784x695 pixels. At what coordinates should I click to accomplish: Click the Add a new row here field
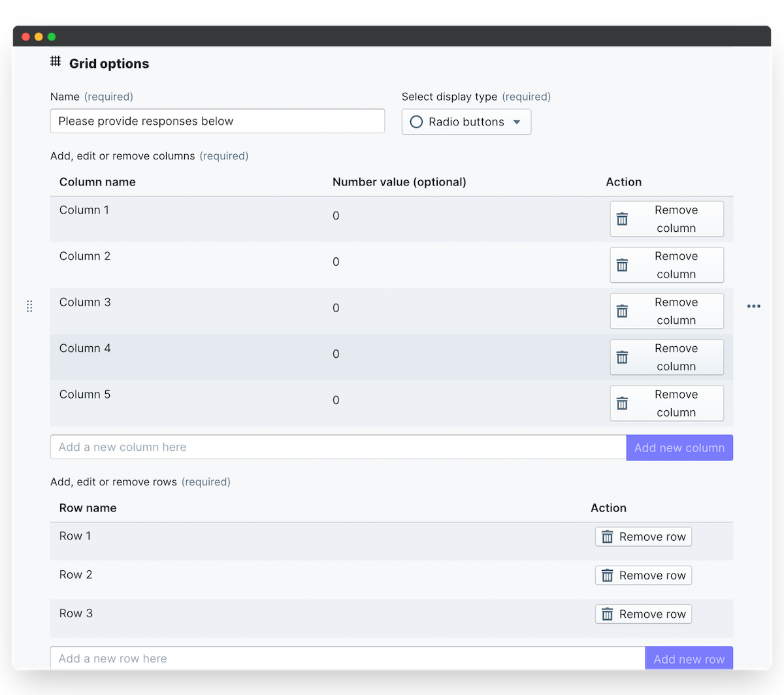coord(348,658)
